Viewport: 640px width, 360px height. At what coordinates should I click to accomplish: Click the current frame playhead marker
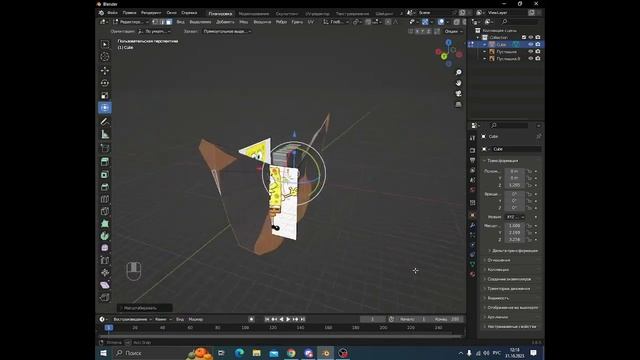coord(109,327)
